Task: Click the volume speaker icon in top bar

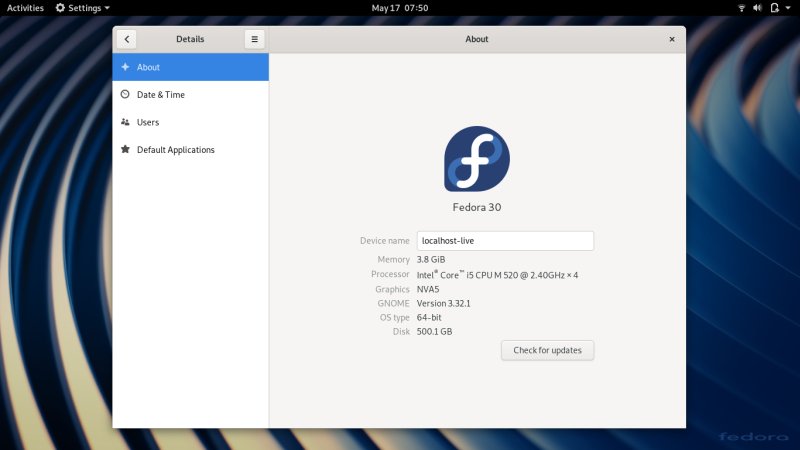Action: pyautogui.click(x=757, y=8)
